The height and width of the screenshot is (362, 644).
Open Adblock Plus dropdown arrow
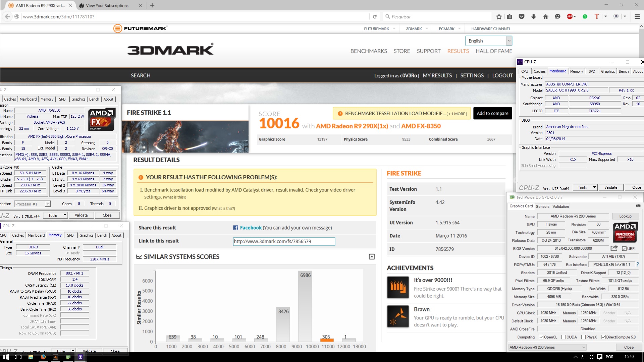[x=575, y=16]
